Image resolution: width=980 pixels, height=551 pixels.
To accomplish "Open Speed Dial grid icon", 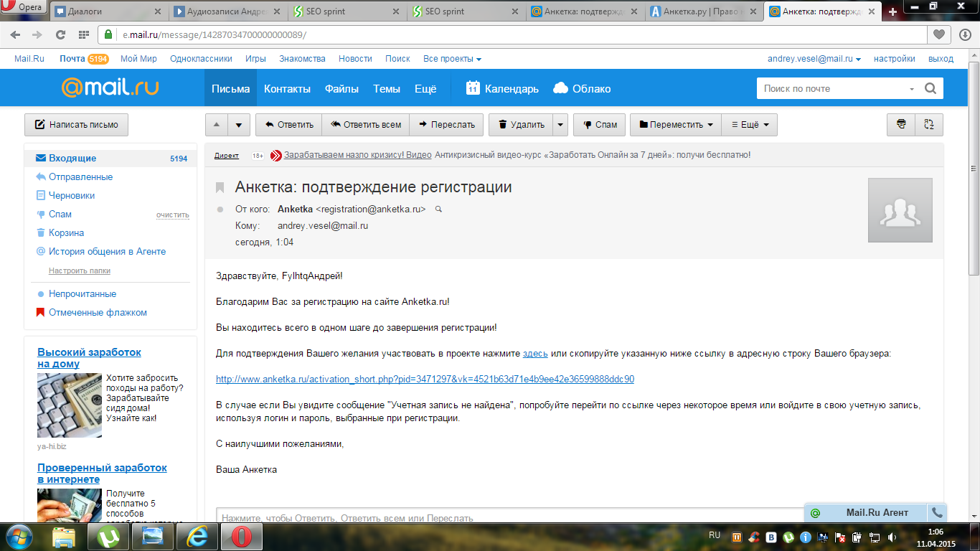I will pos(83,34).
